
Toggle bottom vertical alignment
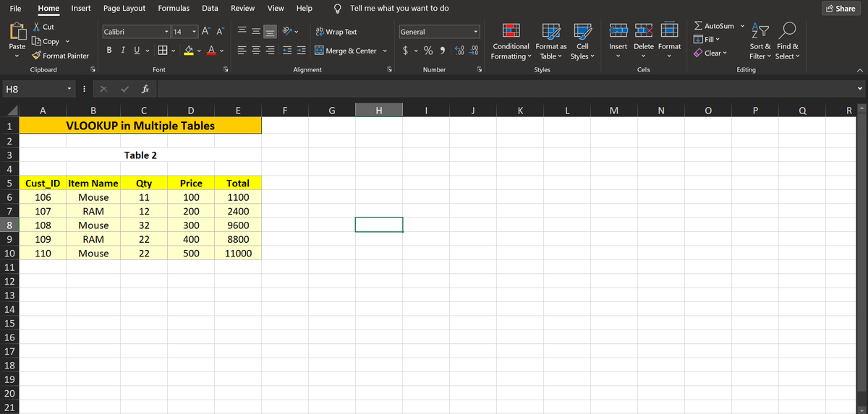pos(270,32)
